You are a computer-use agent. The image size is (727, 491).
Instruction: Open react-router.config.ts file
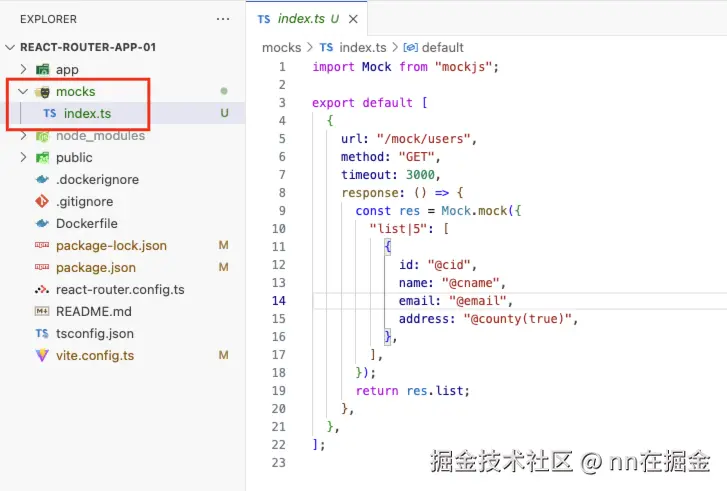click(x=122, y=289)
